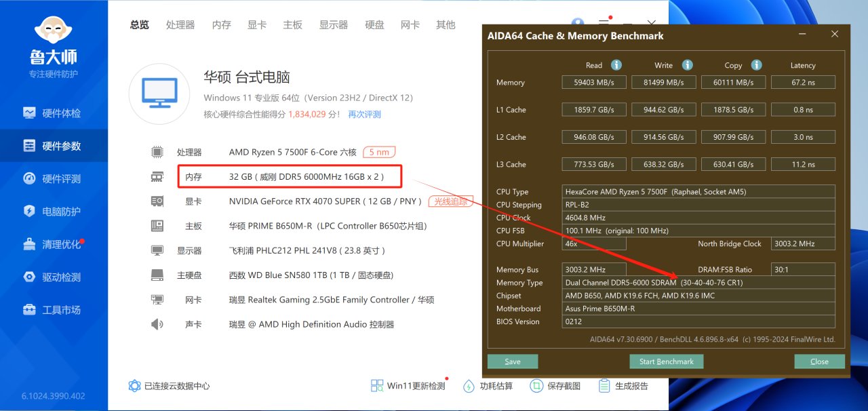
Task: Click the 光线追踪 badge
Action: [x=451, y=201]
